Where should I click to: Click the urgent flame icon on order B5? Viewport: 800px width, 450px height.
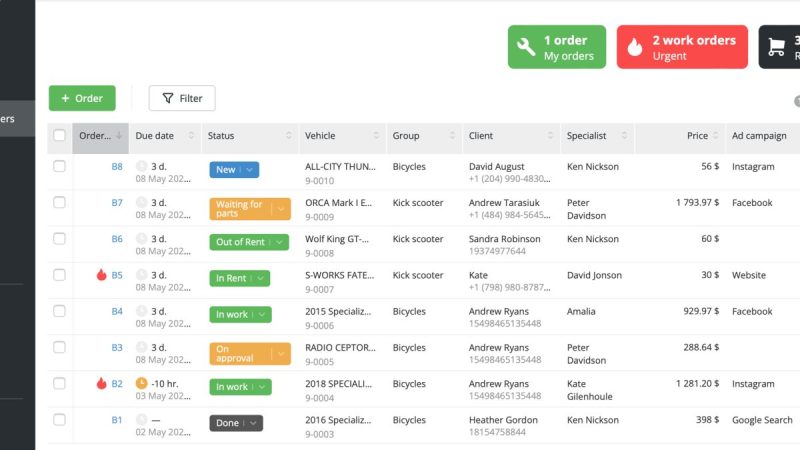pos(102,274)
